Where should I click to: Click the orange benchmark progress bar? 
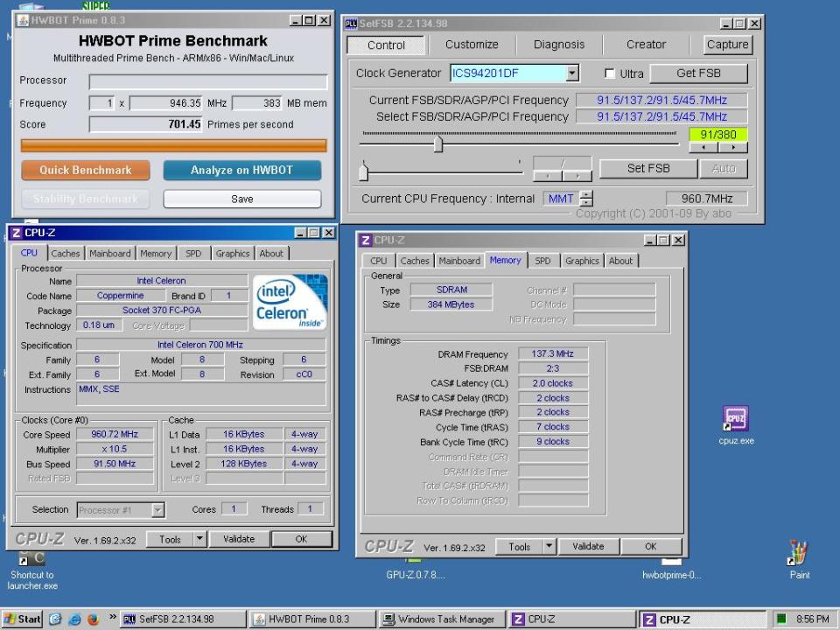[173, 145]
